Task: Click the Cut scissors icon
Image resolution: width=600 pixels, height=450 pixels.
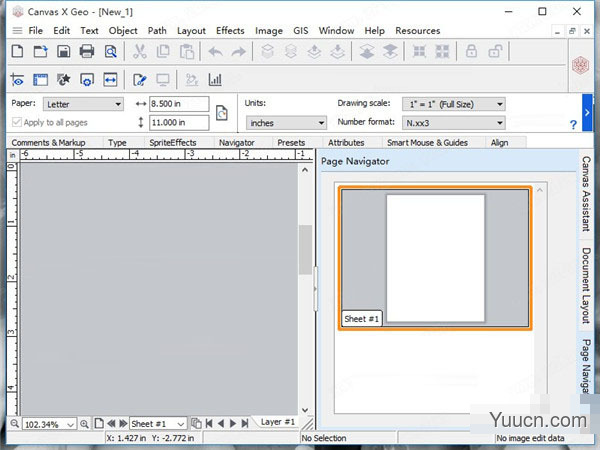Action: coord(140,51)
